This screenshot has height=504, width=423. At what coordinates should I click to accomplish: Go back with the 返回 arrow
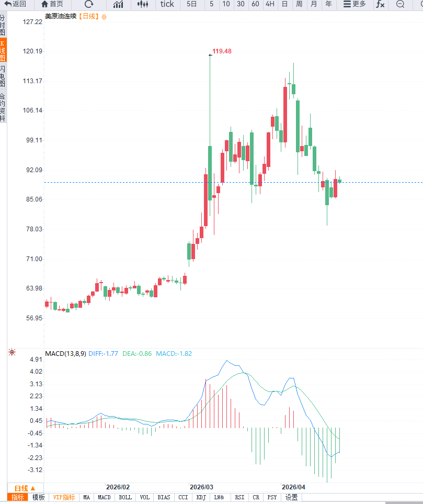[15, 4]
